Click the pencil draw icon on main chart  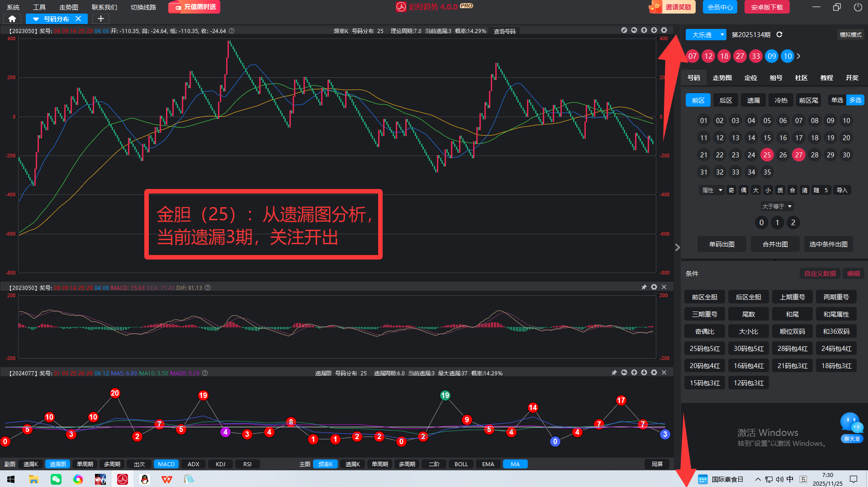coord(624,30)
